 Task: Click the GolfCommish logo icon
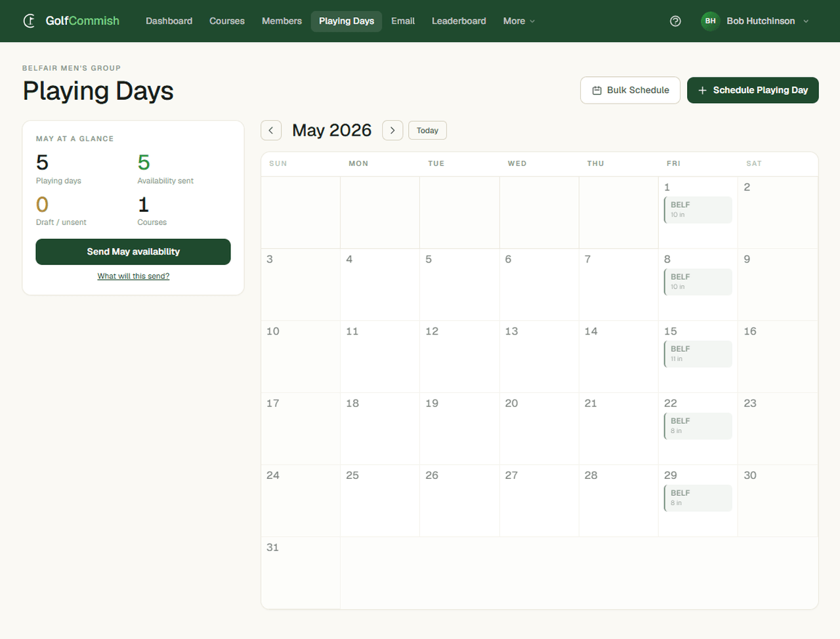tap(29, 21)
